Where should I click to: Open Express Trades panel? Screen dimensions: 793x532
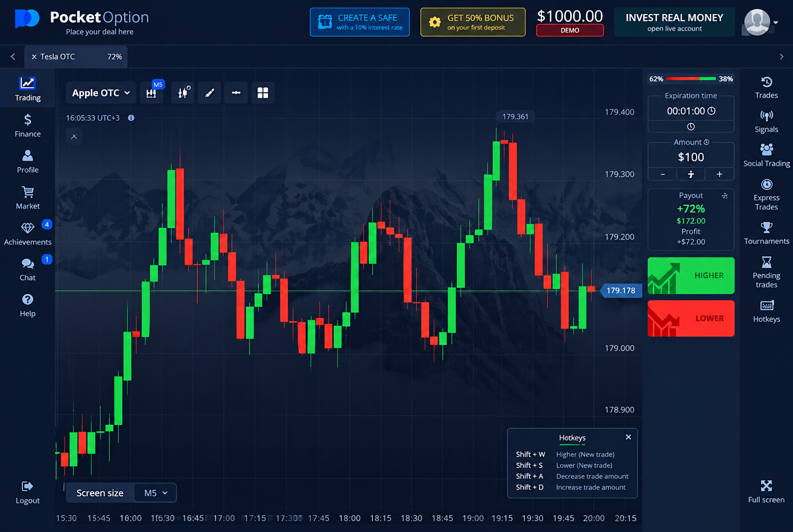click(x=766, y=195)
